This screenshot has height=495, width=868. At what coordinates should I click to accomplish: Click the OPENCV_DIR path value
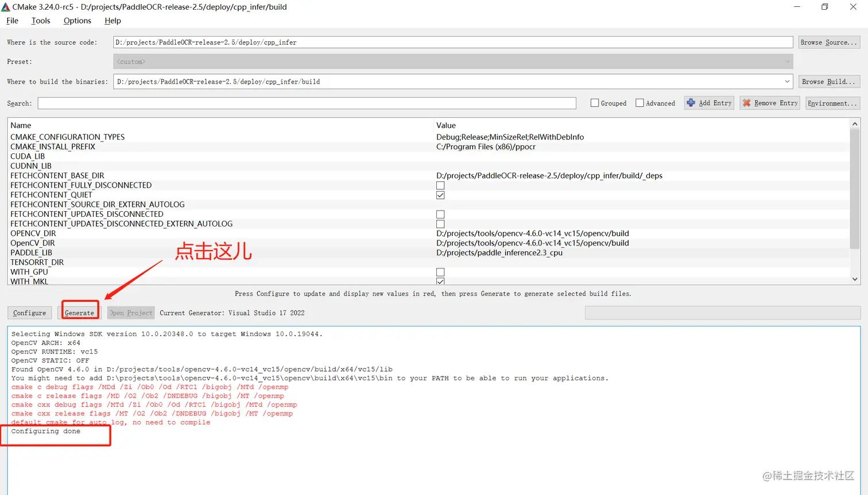[533, 233]
